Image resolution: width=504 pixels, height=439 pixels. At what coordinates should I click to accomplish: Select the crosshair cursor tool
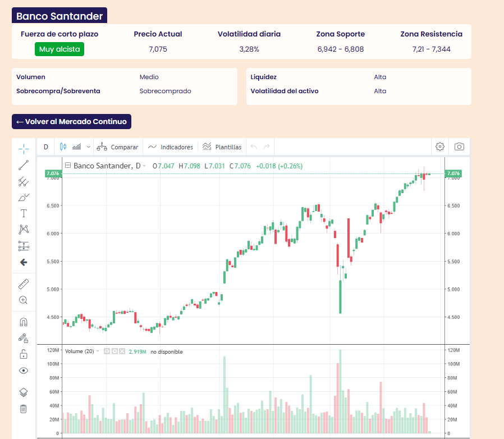tap(24, 148)
